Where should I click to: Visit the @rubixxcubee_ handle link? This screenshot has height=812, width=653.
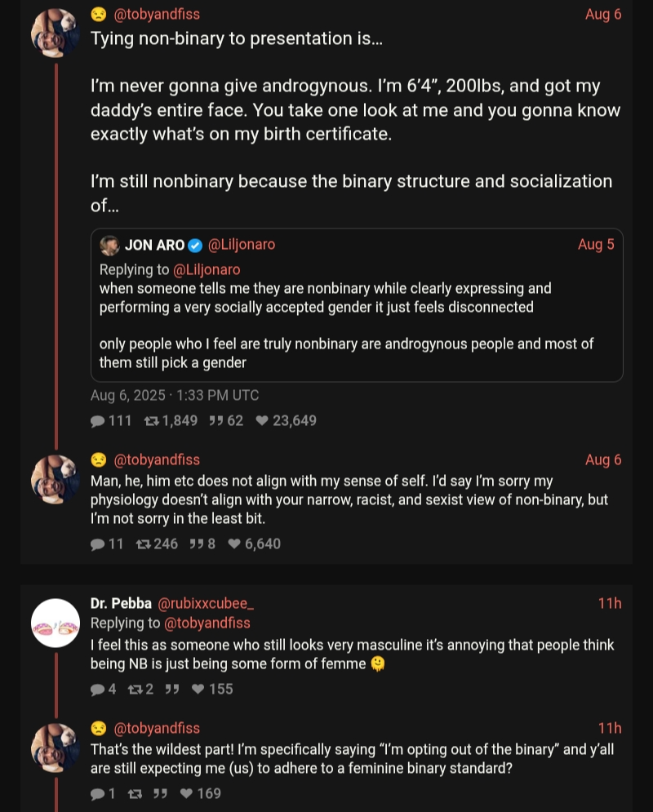[x=206, y=604]
